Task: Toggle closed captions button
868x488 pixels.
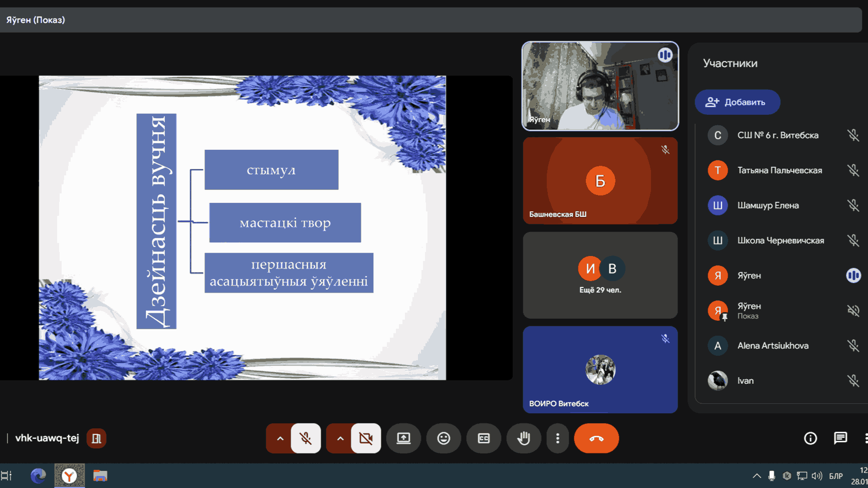Action: pos(484,438)
